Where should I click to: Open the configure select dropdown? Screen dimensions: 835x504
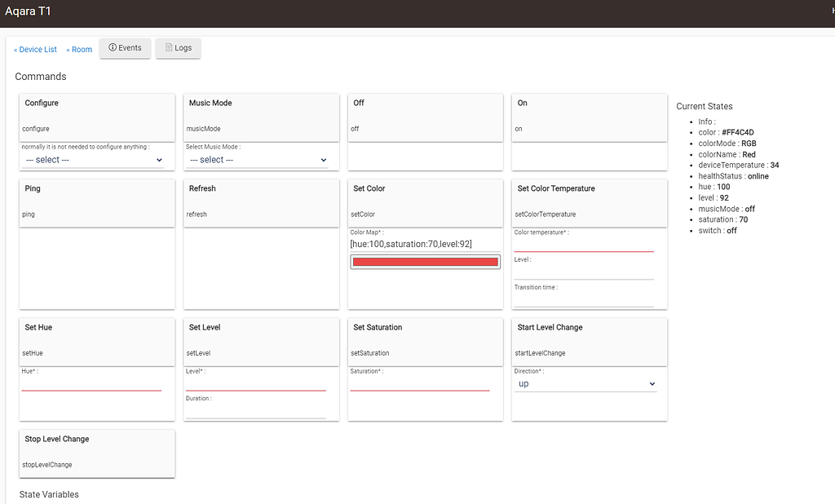click(x=96, y=159)
